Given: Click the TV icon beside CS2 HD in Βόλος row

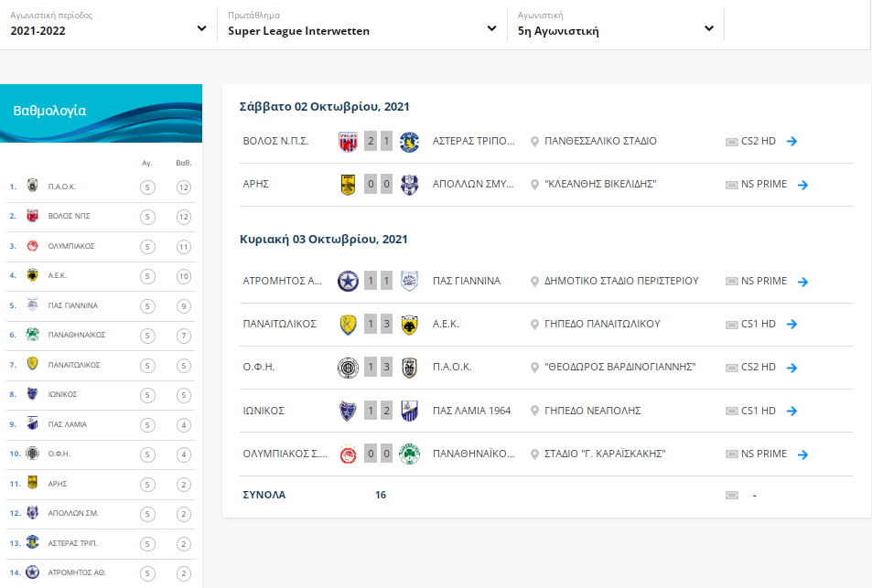Looking at the screenshot, I should pyautogui.click(x=732, y=142).
